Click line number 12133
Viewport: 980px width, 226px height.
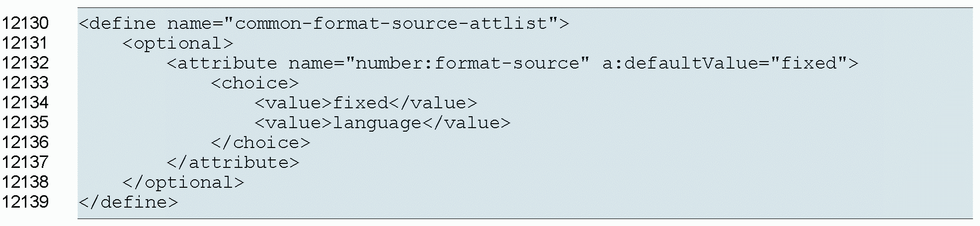(x=25, y=83)
